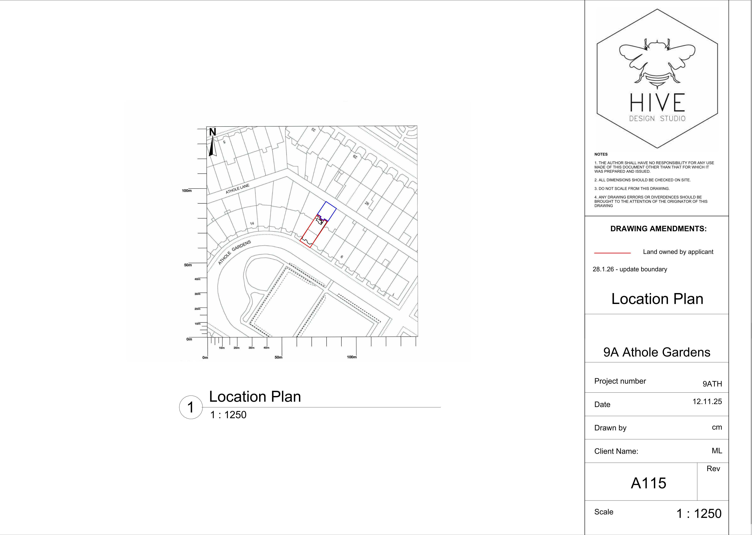Screen dimensions: 756x535
Task: Click the '9A Athole Gardens' address text
Action: (657, 352)
